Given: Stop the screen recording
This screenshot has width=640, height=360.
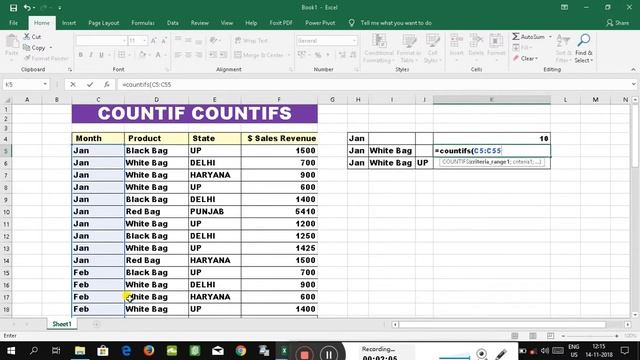Looking at the screenshot, I should (304, 354).
